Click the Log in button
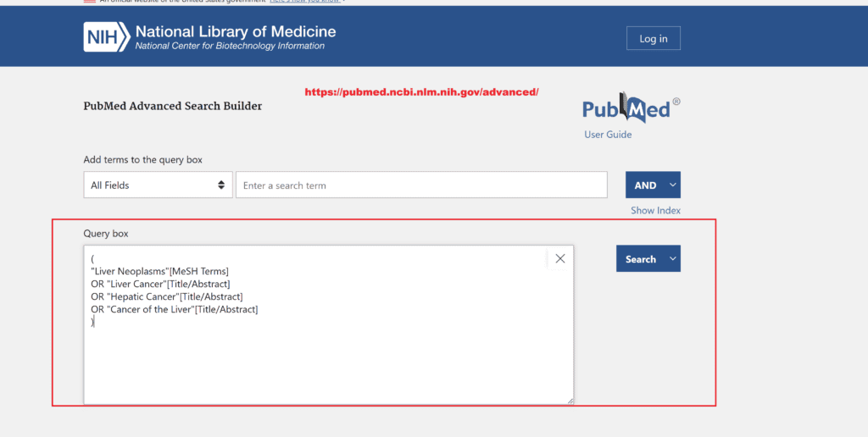Image resolution: width=868 pixels, height=437 pixels. point(654,38)
